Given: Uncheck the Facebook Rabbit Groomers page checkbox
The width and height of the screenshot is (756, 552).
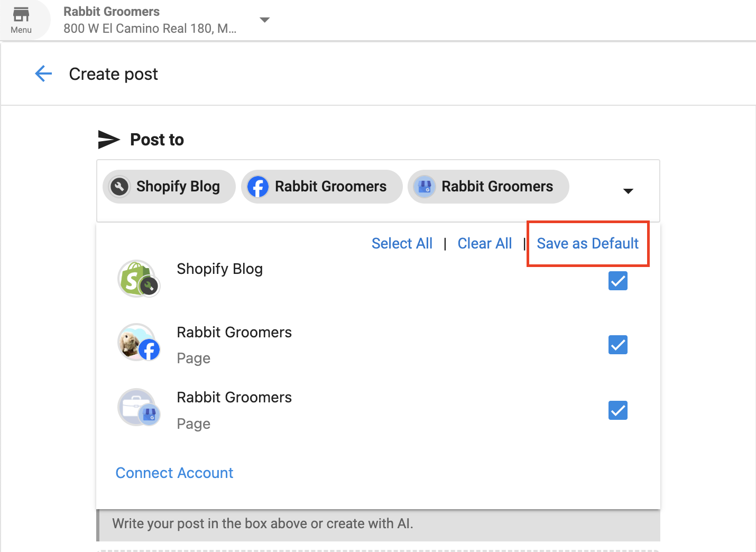Looking at the screenshot, I should [617, 345].
